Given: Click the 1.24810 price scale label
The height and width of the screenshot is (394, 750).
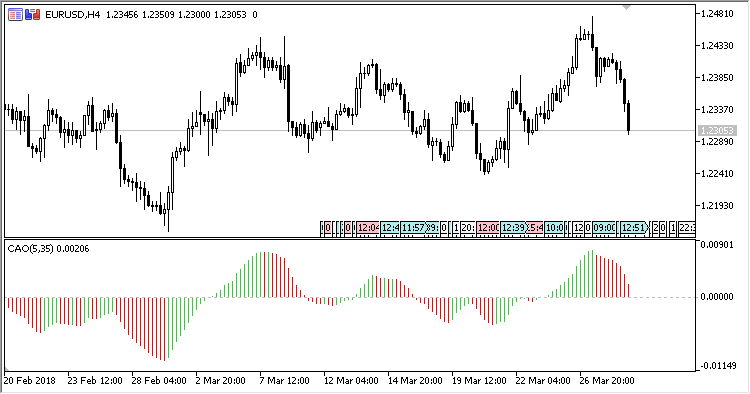Looking at the screenshot, I should click(x=717, y=14).
